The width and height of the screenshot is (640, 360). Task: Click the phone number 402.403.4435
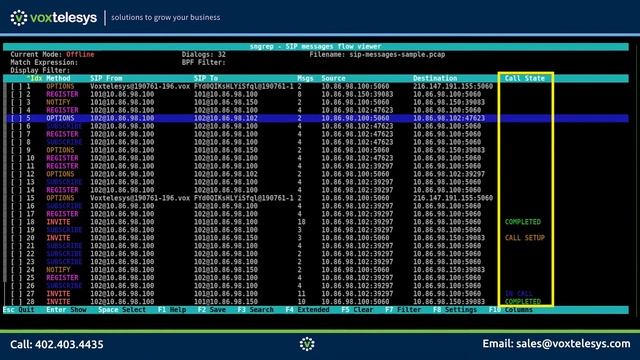[x=69, y=344]
